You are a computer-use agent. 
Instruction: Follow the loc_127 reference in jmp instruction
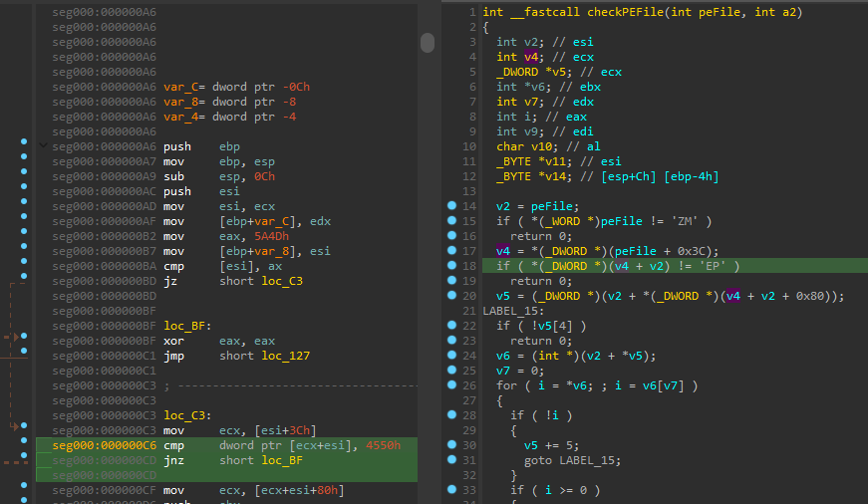point(286,356)
